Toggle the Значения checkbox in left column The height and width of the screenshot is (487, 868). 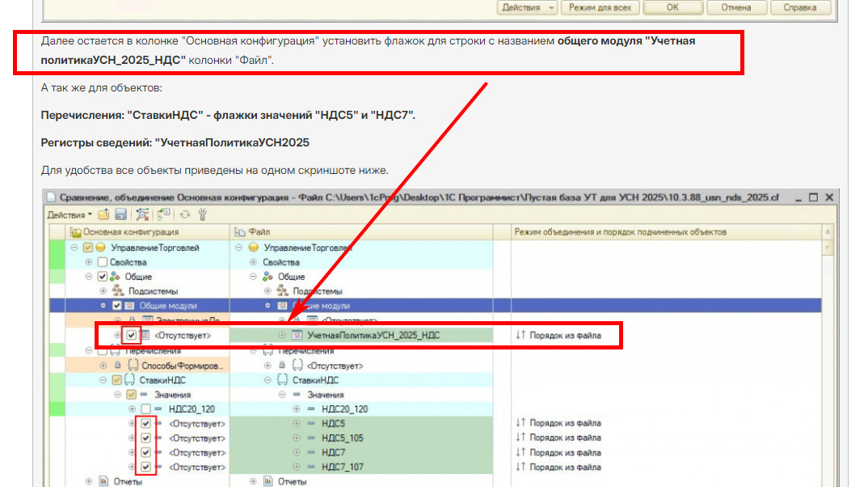pyautogui.click(x=131, y=395)
